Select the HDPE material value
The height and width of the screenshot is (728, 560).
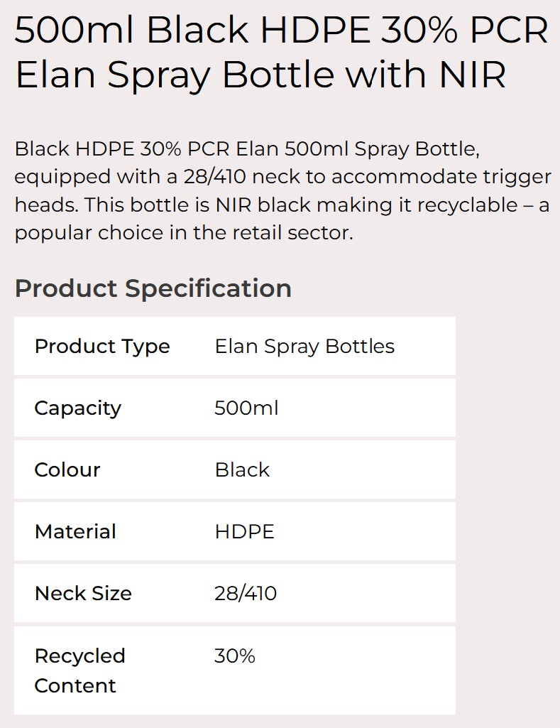point(244,531)
